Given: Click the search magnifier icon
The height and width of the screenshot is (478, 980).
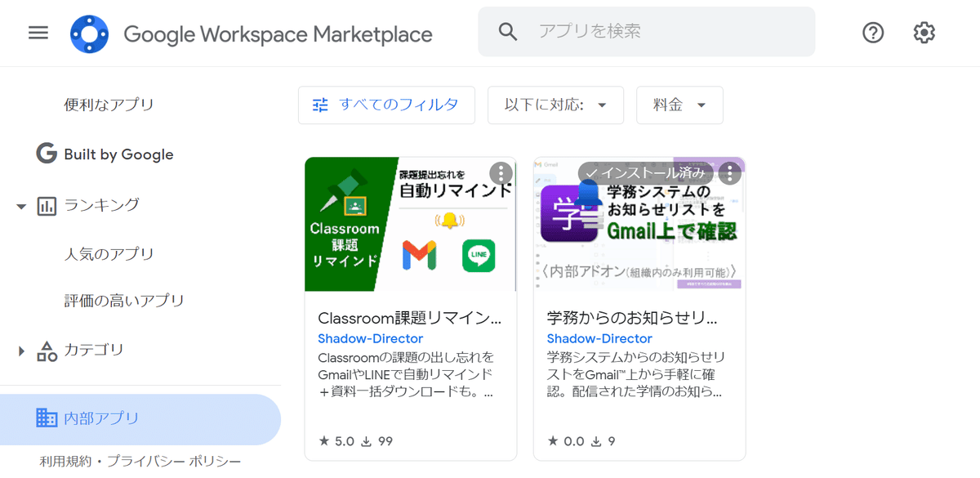Looking at the screenshot, I should (508, 32).
